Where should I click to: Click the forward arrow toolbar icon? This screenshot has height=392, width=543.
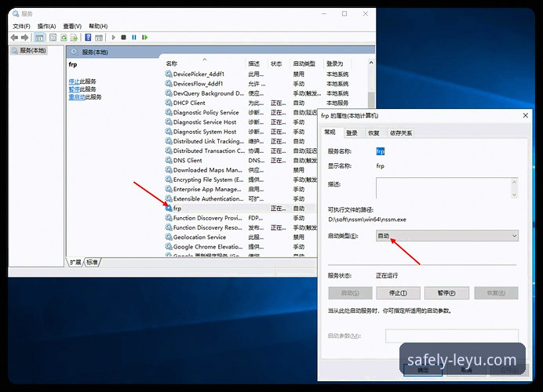click(x=24, y=38)
